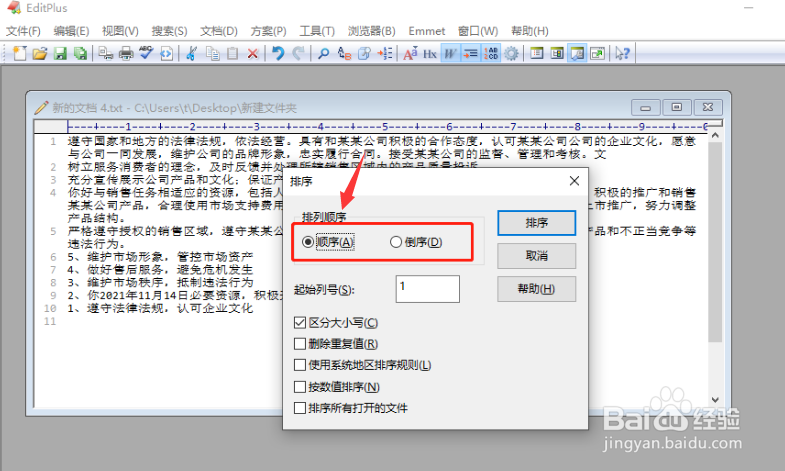
Task: Toggle the output window icon
Action: 577,53
